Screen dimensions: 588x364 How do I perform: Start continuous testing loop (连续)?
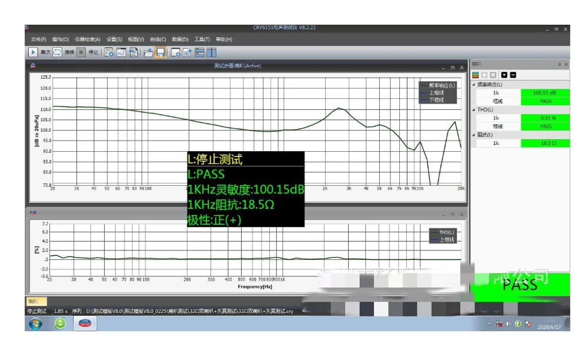click(57, 52)
